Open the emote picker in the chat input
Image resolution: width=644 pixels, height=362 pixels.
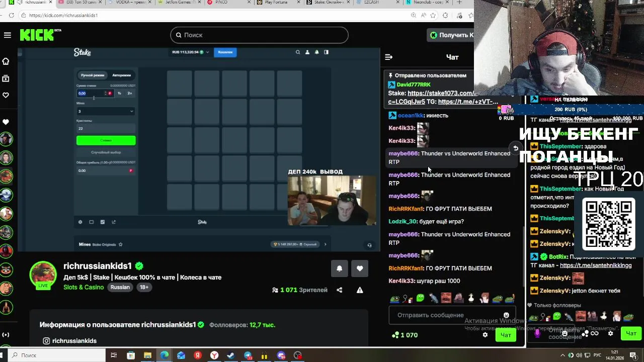506,315
